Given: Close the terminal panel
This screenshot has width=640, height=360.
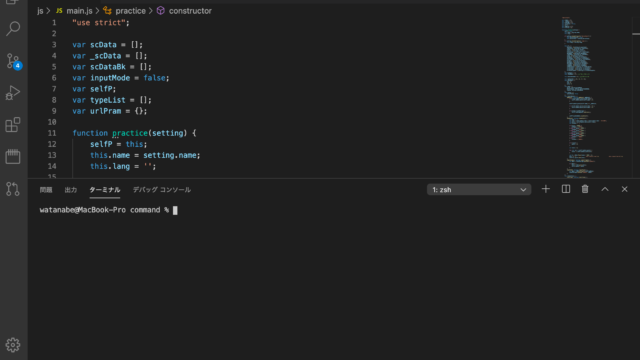Looking at the screenshot, I should [x=624, y=189].
